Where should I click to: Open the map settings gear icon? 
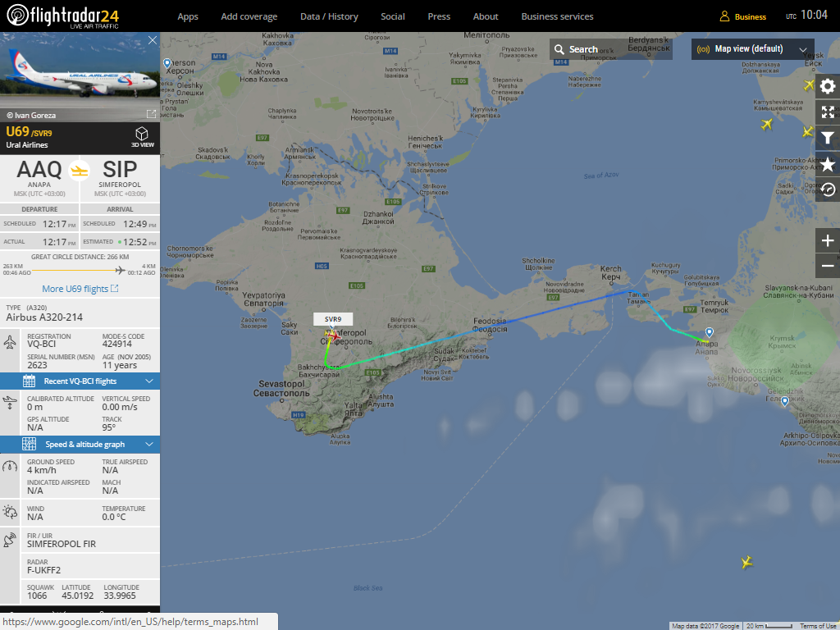coord(828,86)
